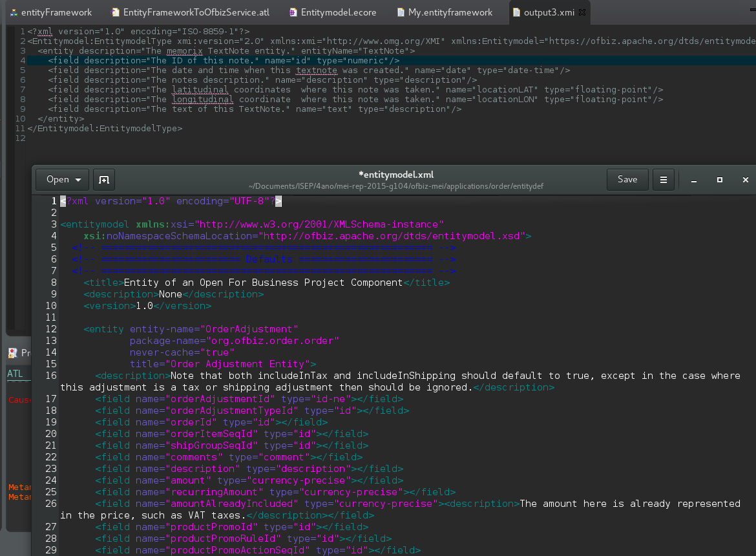Viewport: 756px width, 556px height.
Task: Open the gedit hamburger menu
Action: point(663,180)
